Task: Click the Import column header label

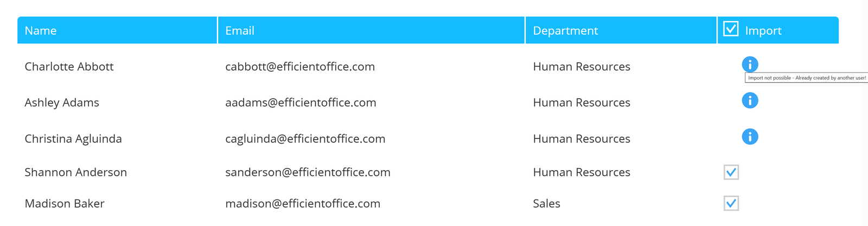Action: (763, 31)
